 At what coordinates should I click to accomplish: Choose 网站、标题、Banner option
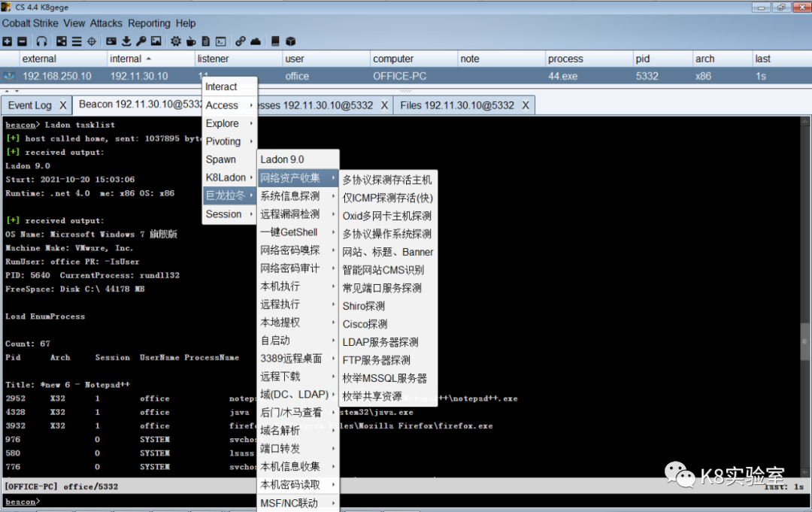pos(389,252)
